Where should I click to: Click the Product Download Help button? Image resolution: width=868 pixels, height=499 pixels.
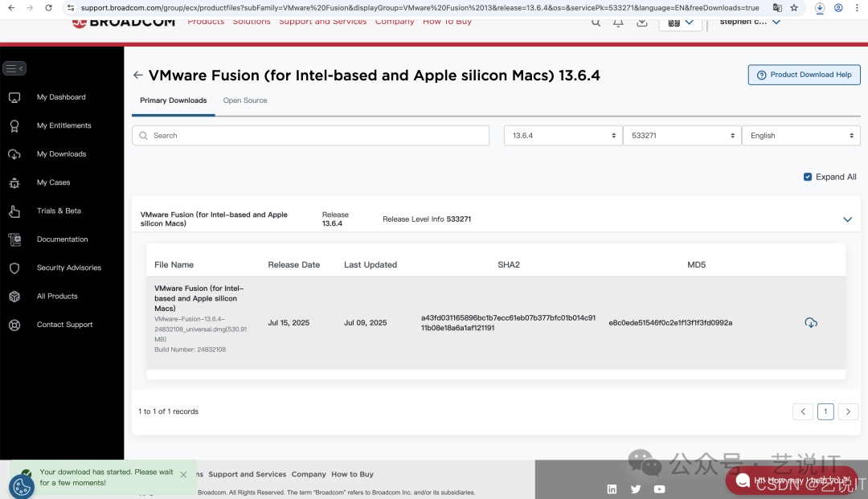tap(804, 75)
